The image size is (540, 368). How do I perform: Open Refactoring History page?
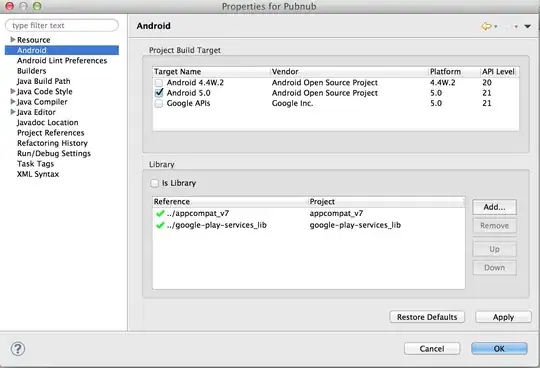pyautogui.click(x=52, y=143)
